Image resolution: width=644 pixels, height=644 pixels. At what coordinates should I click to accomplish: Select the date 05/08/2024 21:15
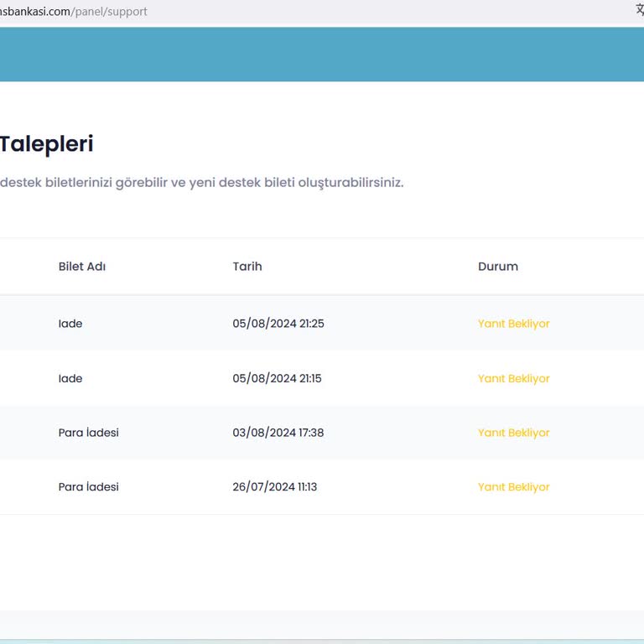[x=277, y=379]
